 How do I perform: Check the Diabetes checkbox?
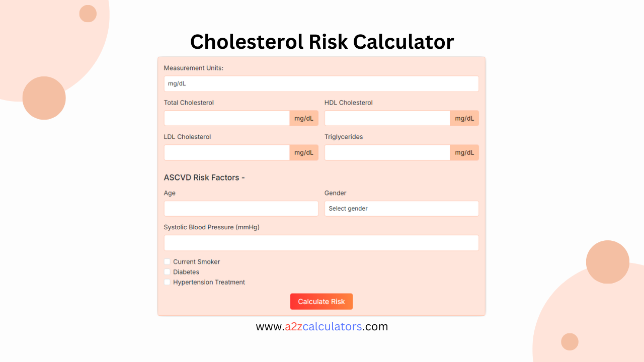pos(167,271)
